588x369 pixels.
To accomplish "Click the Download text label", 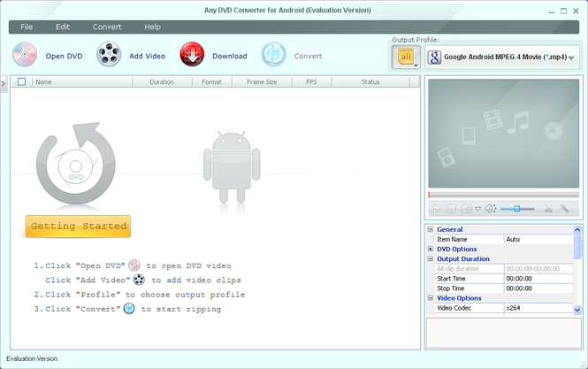I will (x=230, y=56).
